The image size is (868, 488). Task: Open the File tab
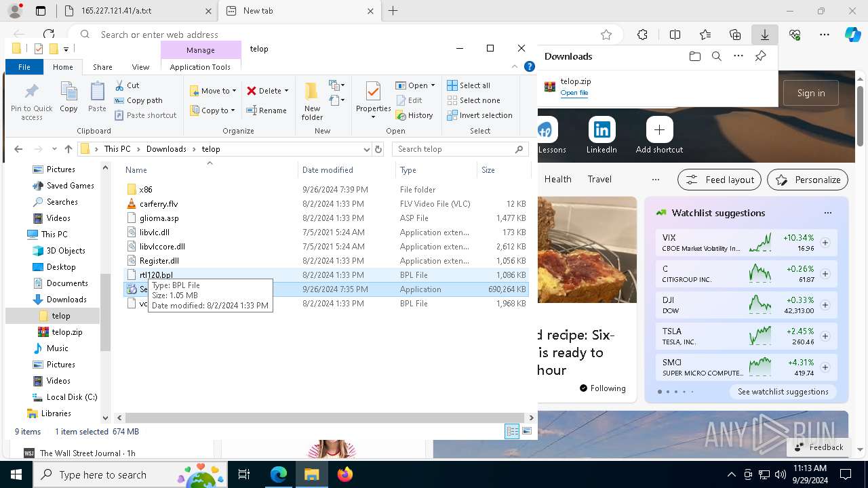[x=24, y=67]
